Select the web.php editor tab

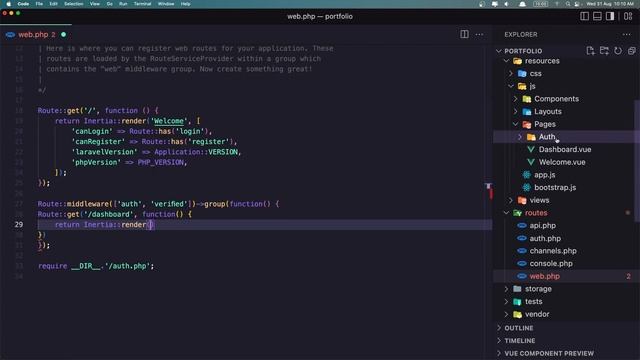pyautogui.click(x=36, y=35)
